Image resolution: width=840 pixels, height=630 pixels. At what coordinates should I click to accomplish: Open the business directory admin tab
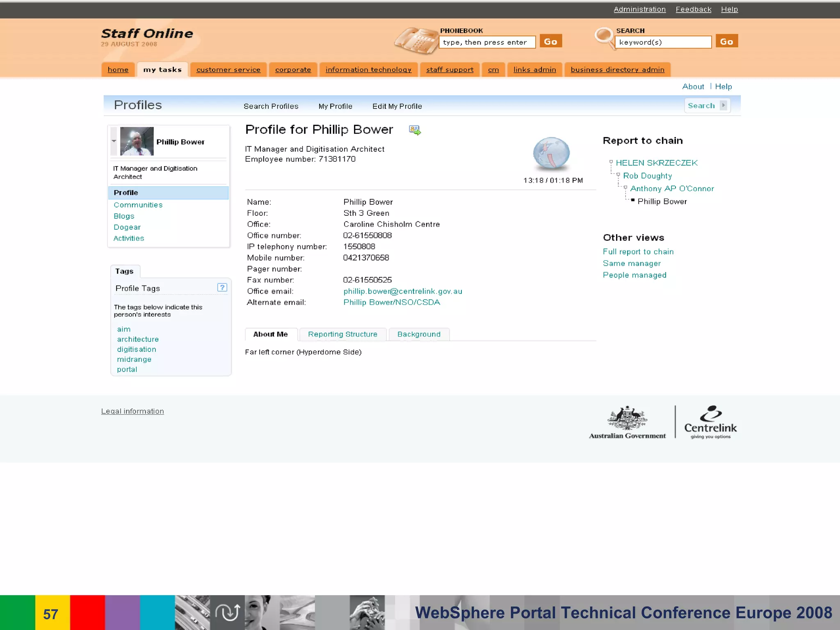pyautogui.click(x=617, y=70)
